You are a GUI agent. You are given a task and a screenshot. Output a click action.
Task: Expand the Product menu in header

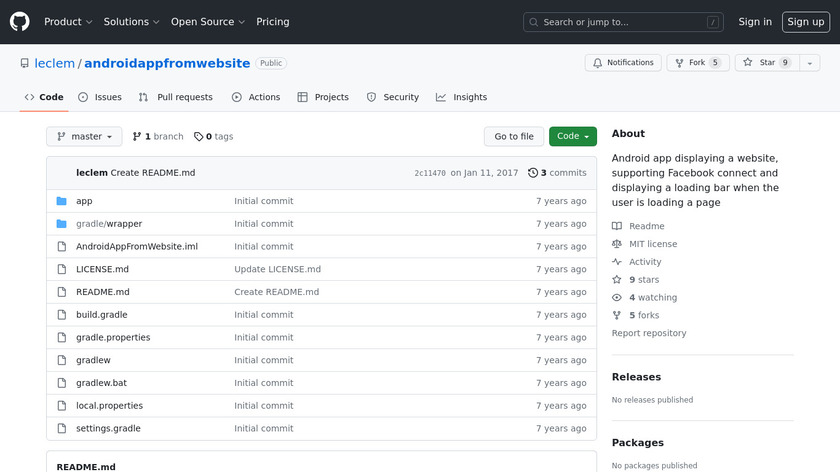pyautogui.click(x=68, y=22)
